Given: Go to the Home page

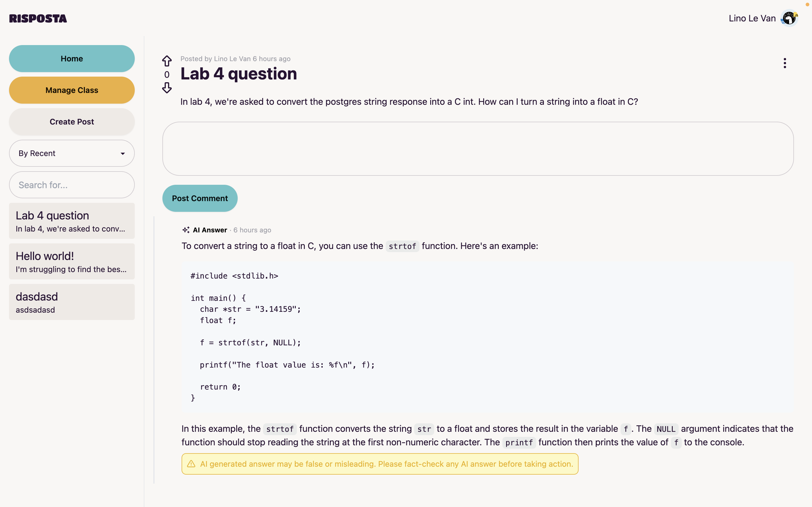Looking at the screenshot, I should point(72,59).
